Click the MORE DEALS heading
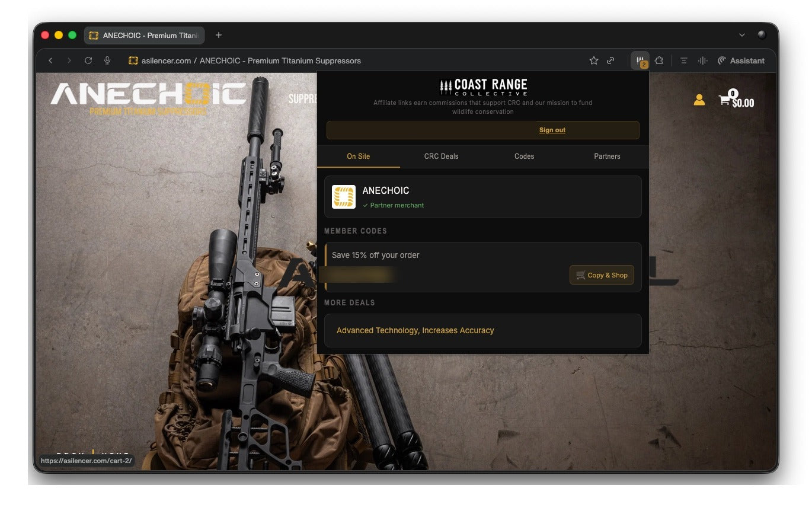The image size is (812, 517). coord(349,302)
